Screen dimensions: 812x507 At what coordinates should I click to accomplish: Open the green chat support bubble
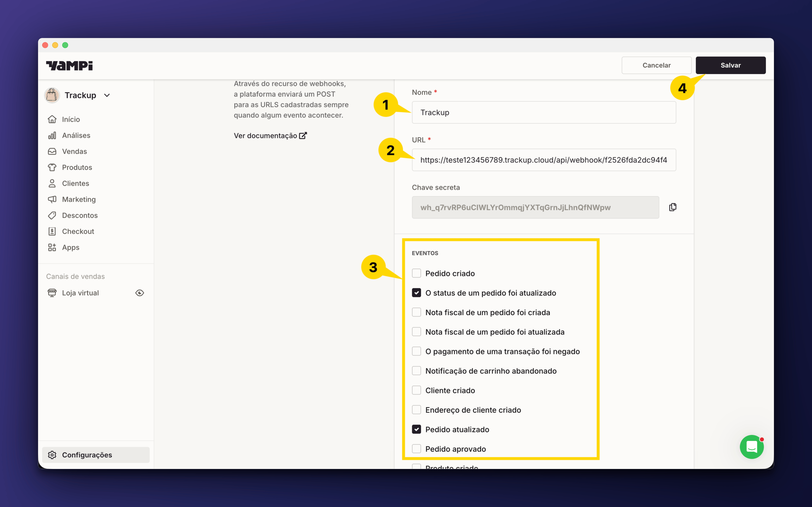752,447
